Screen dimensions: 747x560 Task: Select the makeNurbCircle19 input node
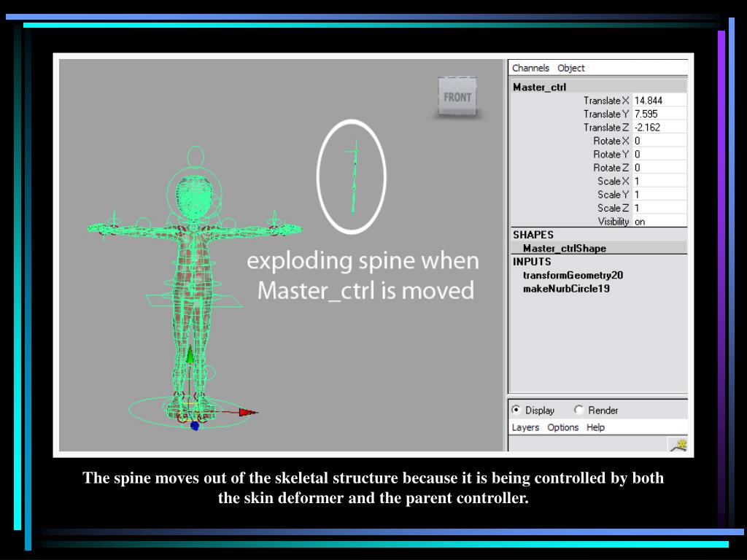566,289
